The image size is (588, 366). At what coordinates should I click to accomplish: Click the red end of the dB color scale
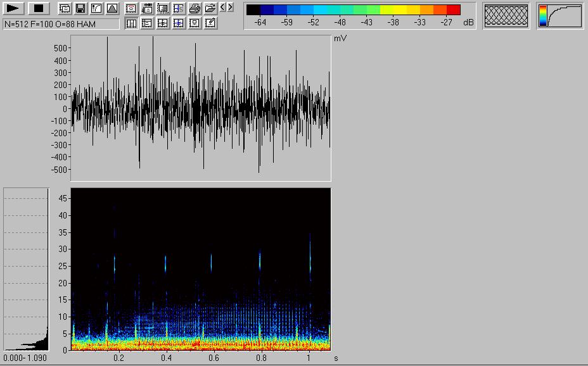(x=453, y=10)
